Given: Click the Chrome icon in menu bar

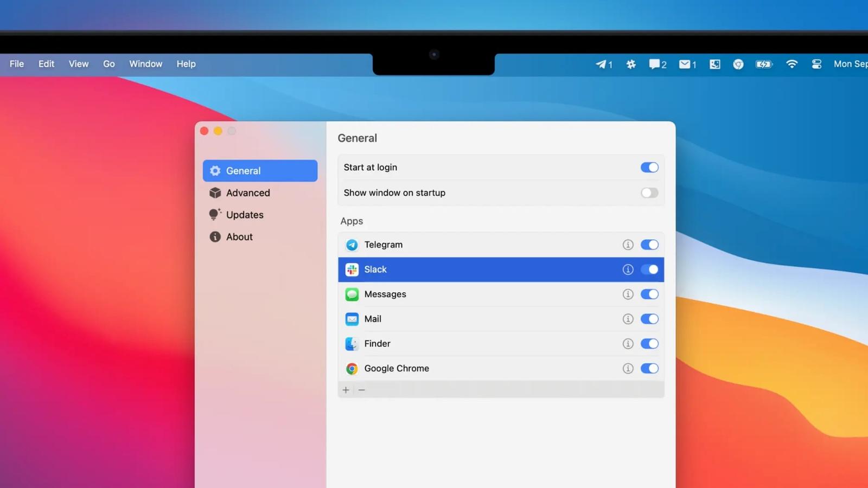Looking at the screenshot, I should pos(738,64).
